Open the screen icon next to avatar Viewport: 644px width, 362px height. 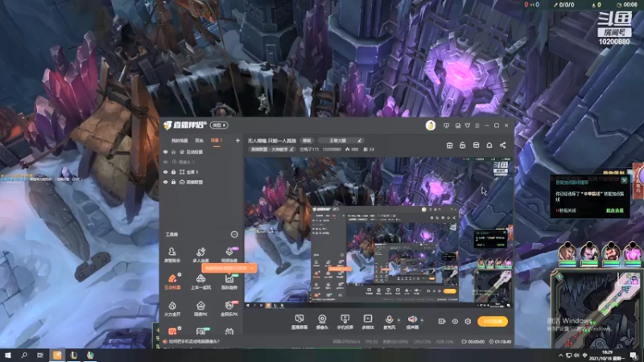tap(446, 125)
